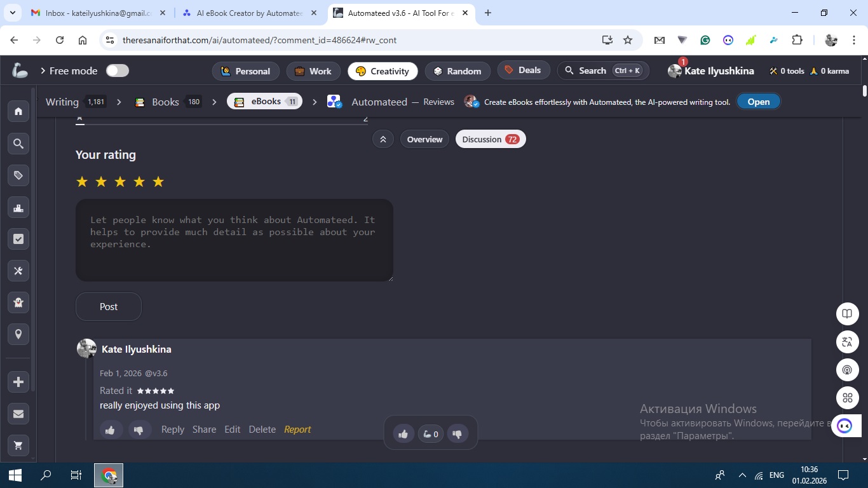The width and height of the screenshot is (868, 488).
Task: Set rating to three stars
Action: [120, 182]
